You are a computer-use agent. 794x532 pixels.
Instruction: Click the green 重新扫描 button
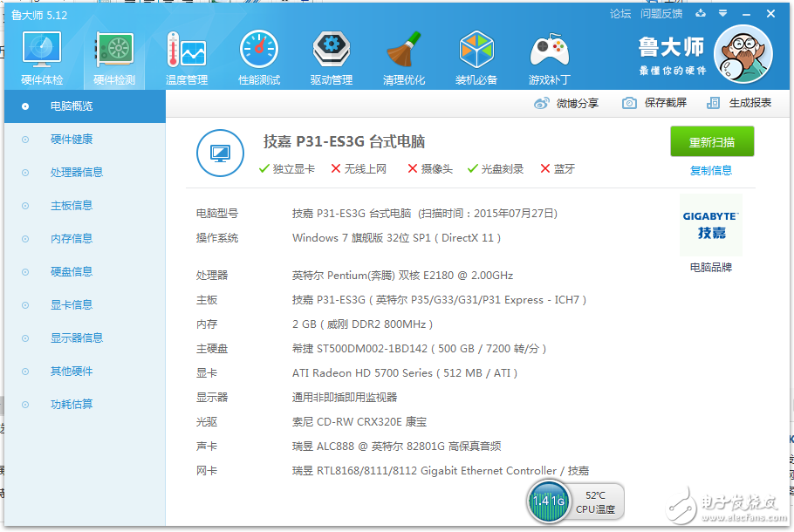coord(712,142)
